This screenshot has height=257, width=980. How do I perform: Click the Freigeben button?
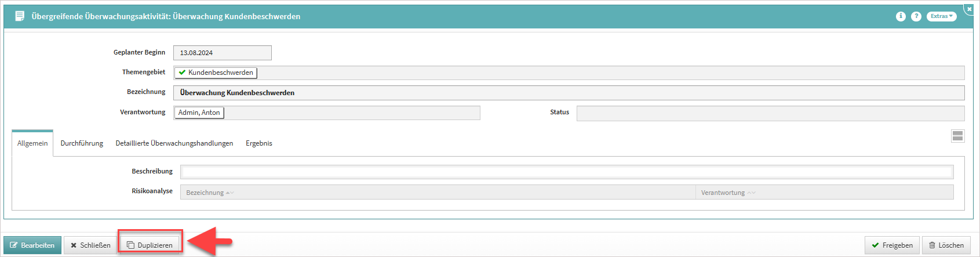point(892,245)
